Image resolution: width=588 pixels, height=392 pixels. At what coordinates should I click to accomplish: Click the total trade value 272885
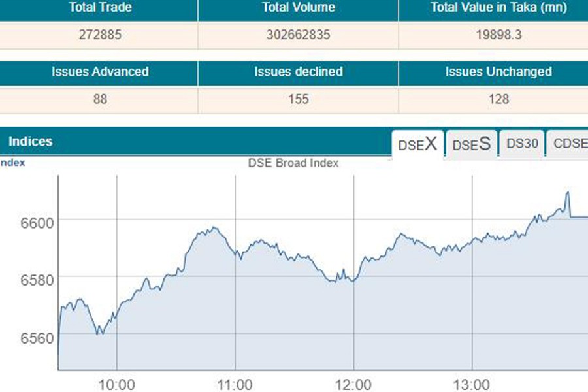pos(100,35)
